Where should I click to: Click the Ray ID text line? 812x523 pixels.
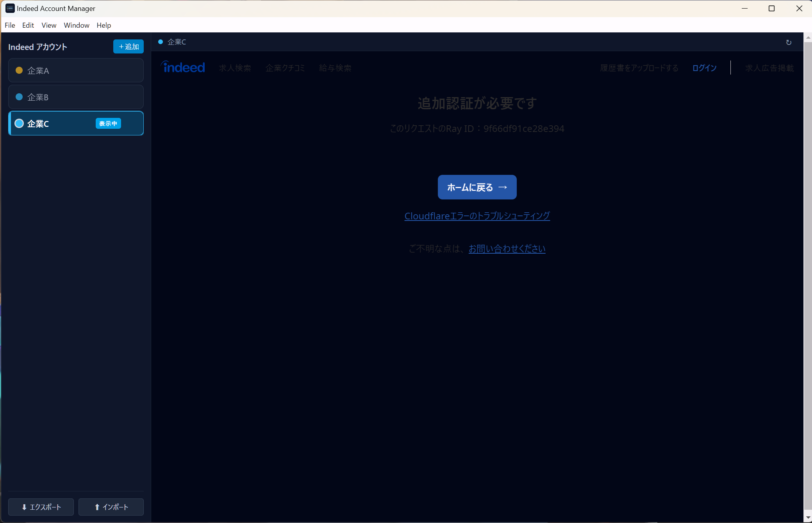tap(477, 128)
